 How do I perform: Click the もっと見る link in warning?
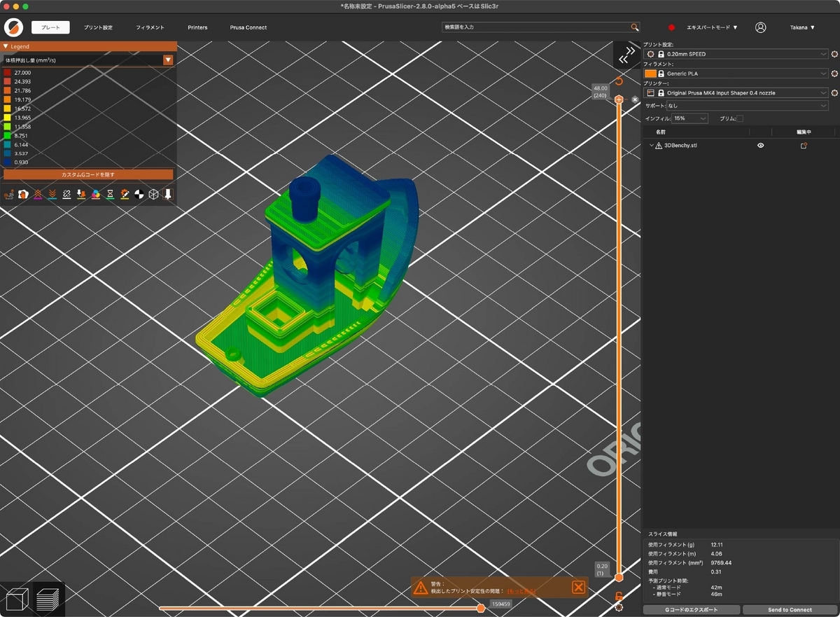(521, 591)
